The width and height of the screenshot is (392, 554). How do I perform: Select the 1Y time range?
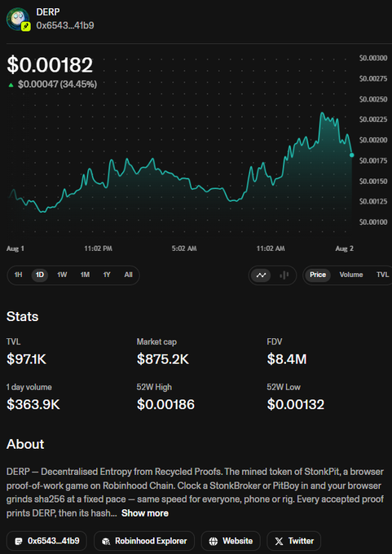coord(107,275)
